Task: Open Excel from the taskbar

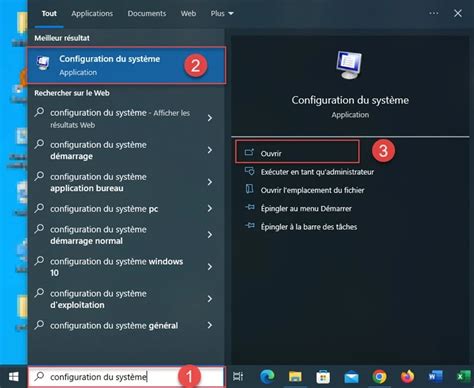Action: pyautogui.click(x=463, y=377)
